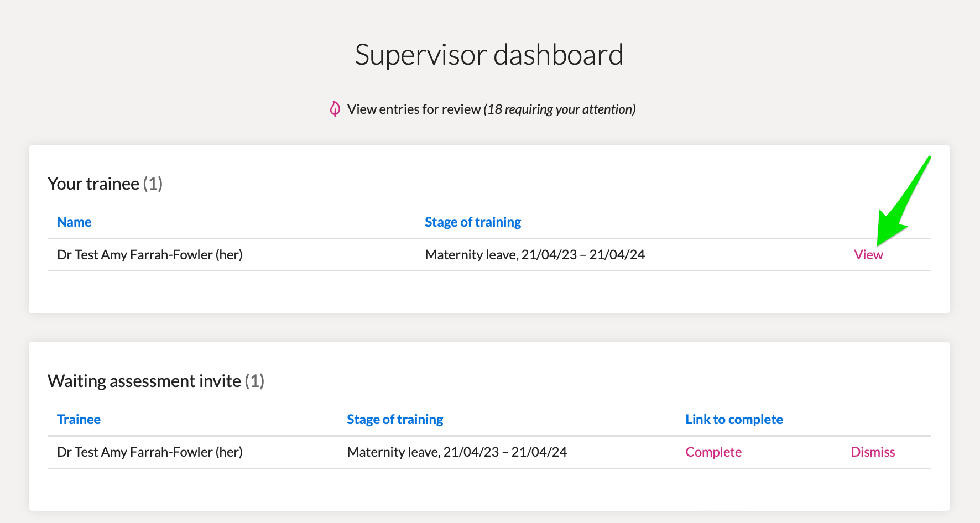This screenshot has width=980, height=523.
Task: Select Dr Test Amy Farrah-Fowler in Your trainee table
Action: tap(150, 255)
